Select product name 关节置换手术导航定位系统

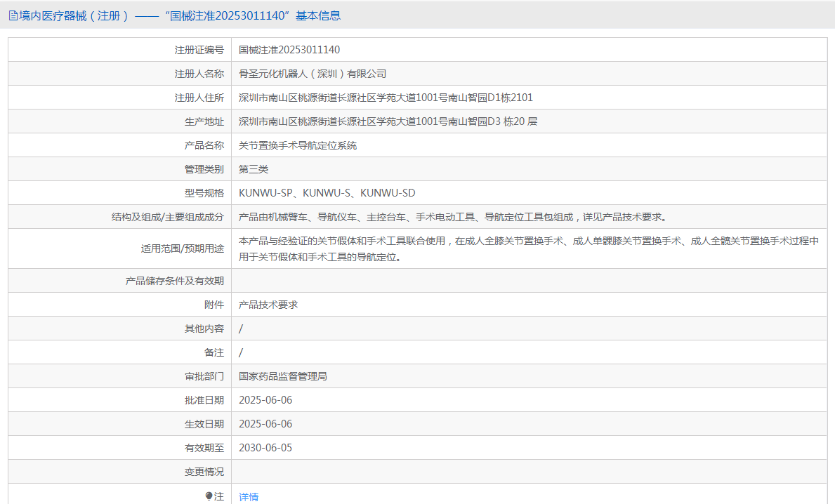298,145
